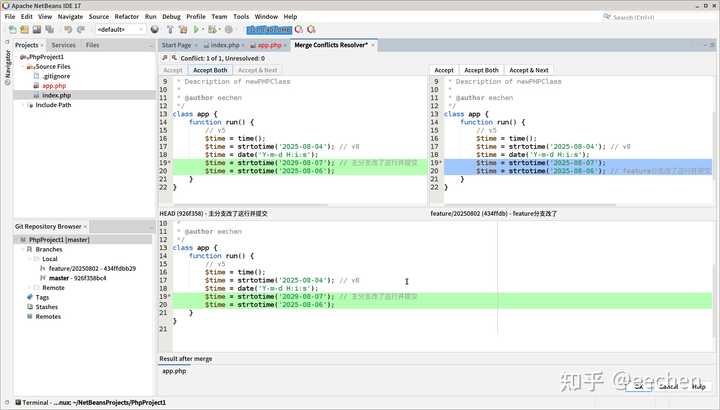This screenshot has width=720, height=410.
Task: Switch to the Files tab
Action: tap(92, 45)
